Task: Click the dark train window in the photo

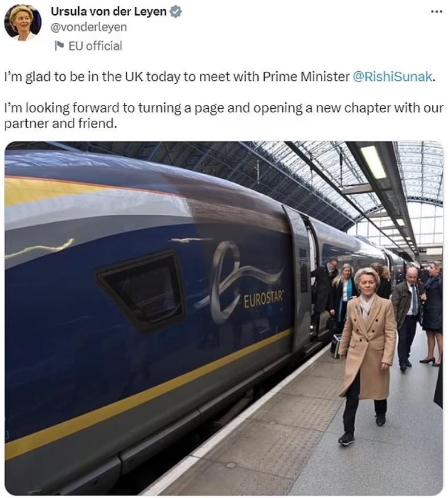Action: tap(142, 292)
